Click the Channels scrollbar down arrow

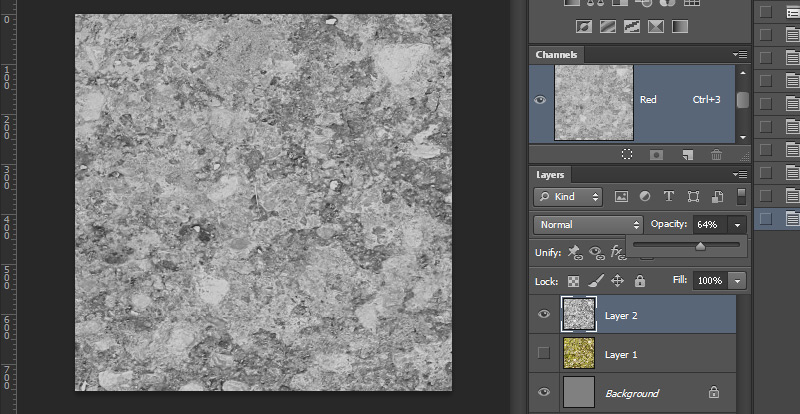(742, 137)
